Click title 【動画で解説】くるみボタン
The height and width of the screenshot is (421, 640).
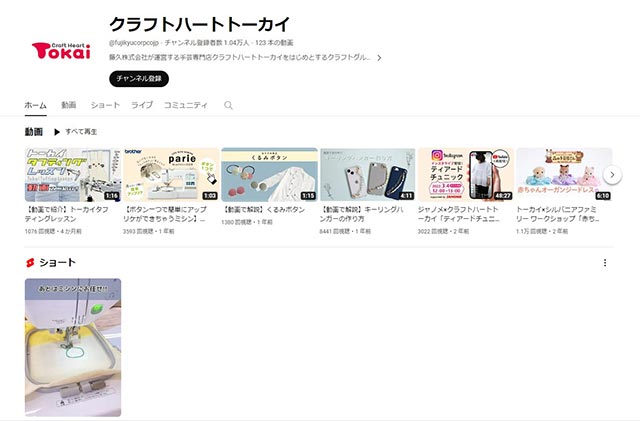pos(264,209)
